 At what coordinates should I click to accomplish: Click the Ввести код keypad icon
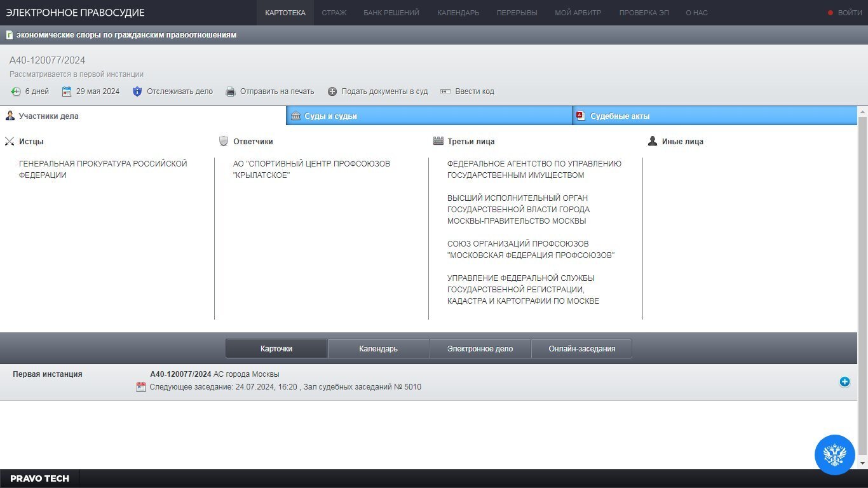[x=445, y=91]
